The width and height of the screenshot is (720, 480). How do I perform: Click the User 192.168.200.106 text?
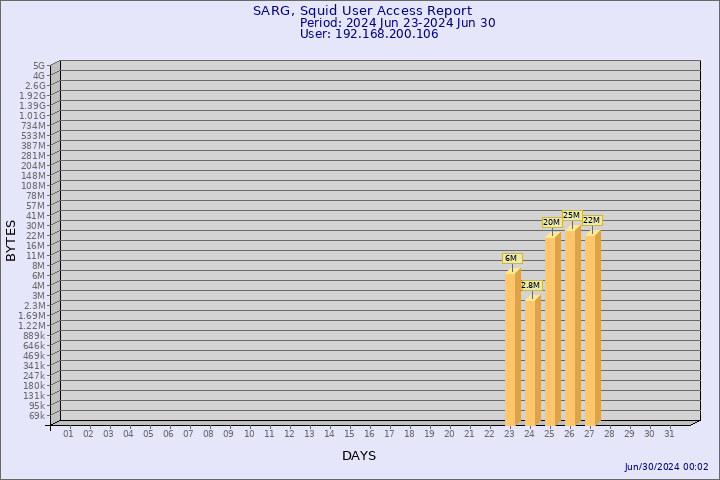point(369,34)
